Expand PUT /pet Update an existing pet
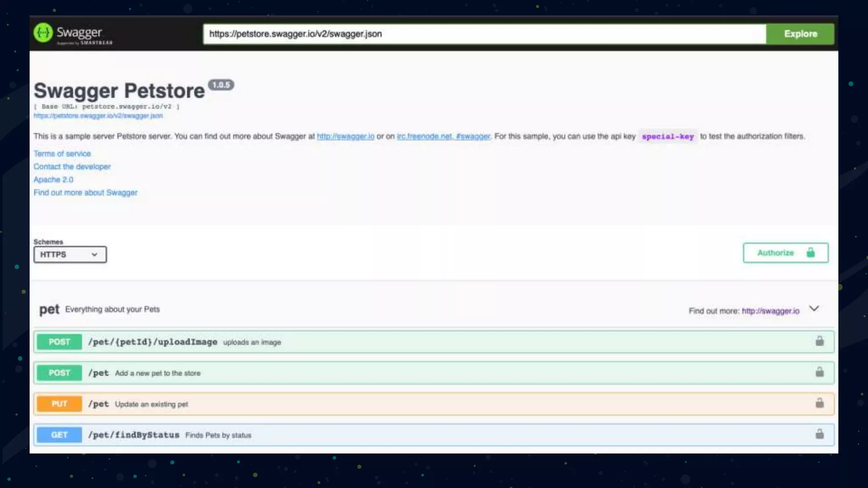The image size is (868, 488). coord(434,404)
